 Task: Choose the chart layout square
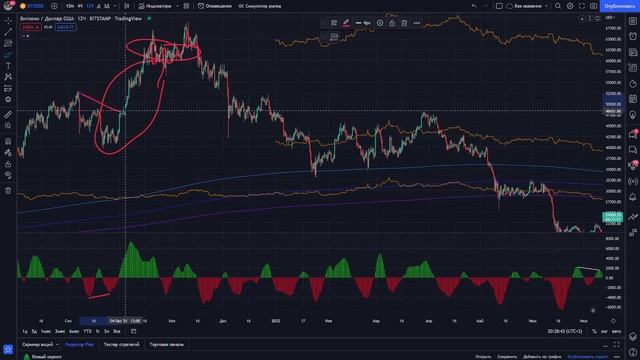(x=499, y=6)
